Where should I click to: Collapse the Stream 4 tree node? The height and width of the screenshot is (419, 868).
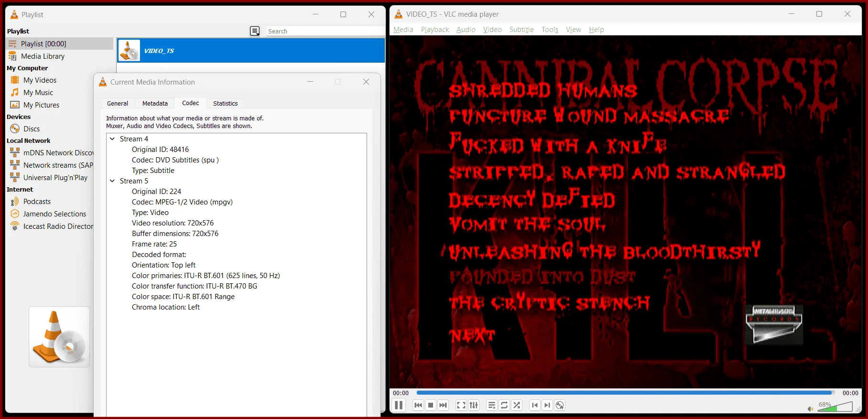pyautogui.click(x=112, y=139)
